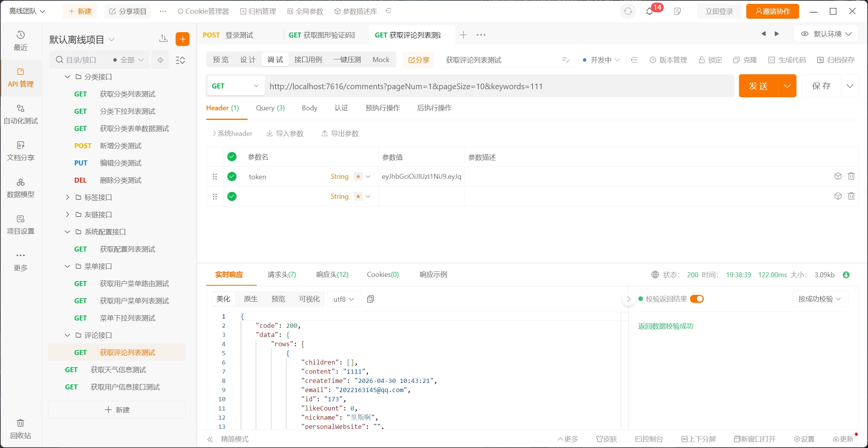Click the sync refresh icon
The height and width of the screenshot is (448, 868).
(x=628, y=11)
